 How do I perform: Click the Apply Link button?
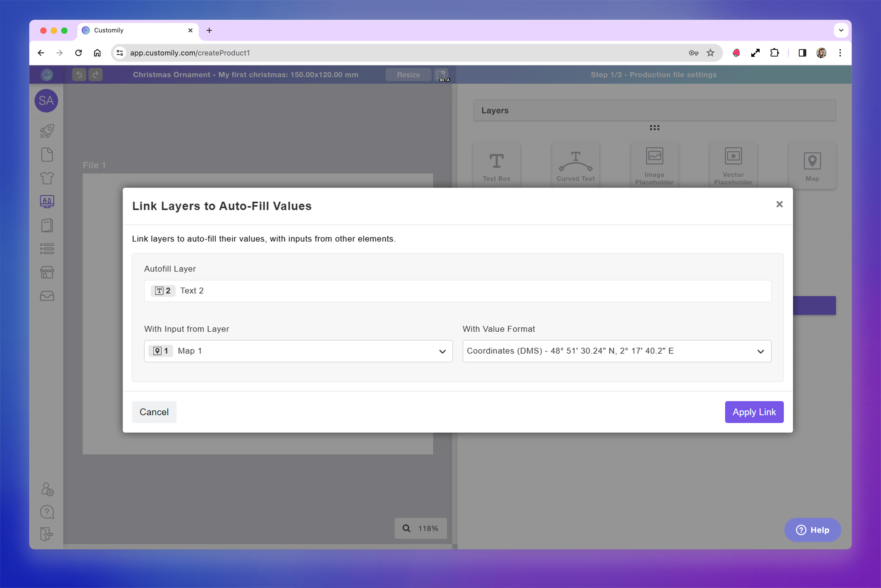pyautogui.click(x=754, y=412)
